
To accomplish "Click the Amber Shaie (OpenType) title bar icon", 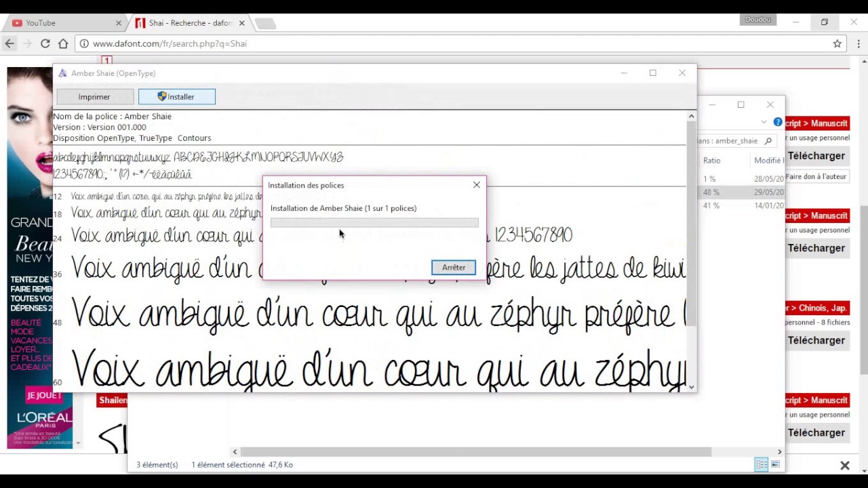I will (x=62, y=73).
